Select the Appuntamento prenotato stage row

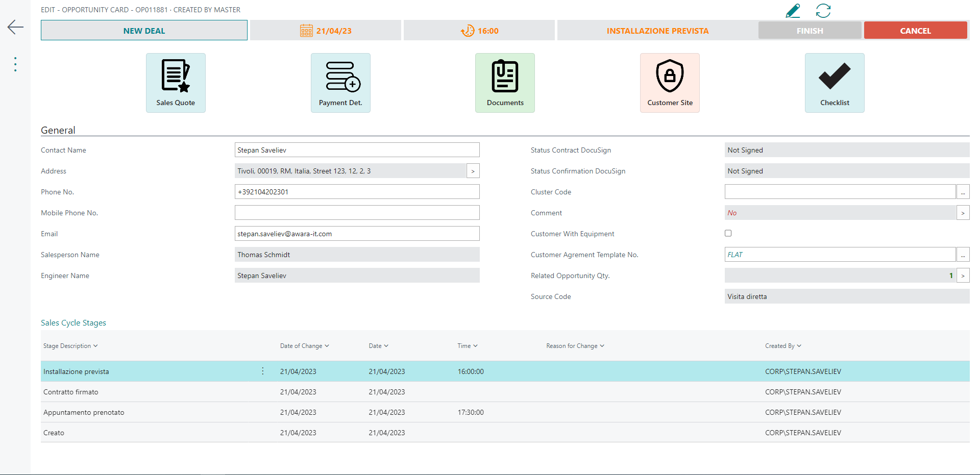click(505, 412)
